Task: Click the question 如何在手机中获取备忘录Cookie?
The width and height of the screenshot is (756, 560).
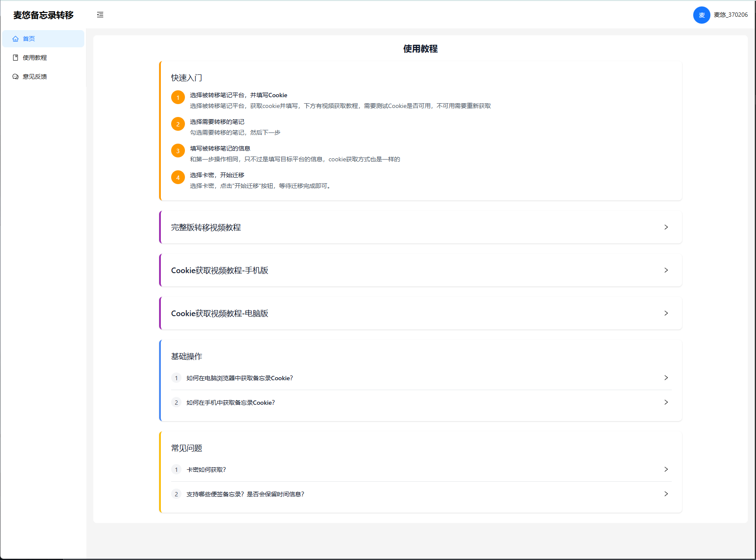Action: 230,403
